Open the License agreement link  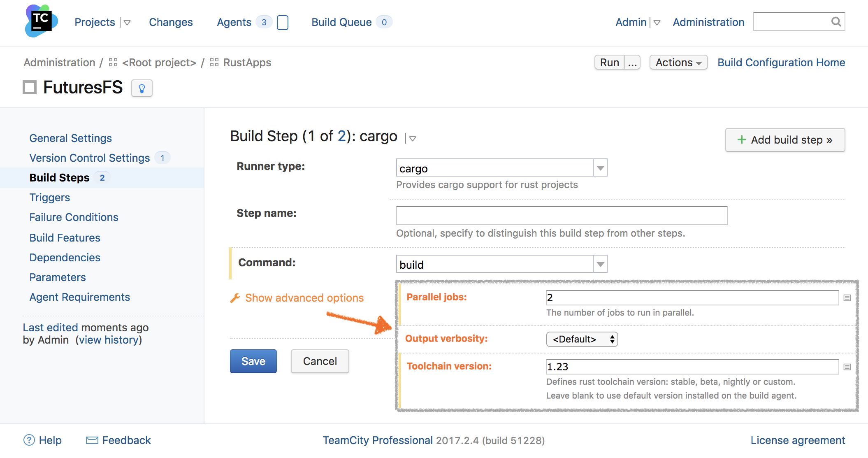click(x=798, y=440)
